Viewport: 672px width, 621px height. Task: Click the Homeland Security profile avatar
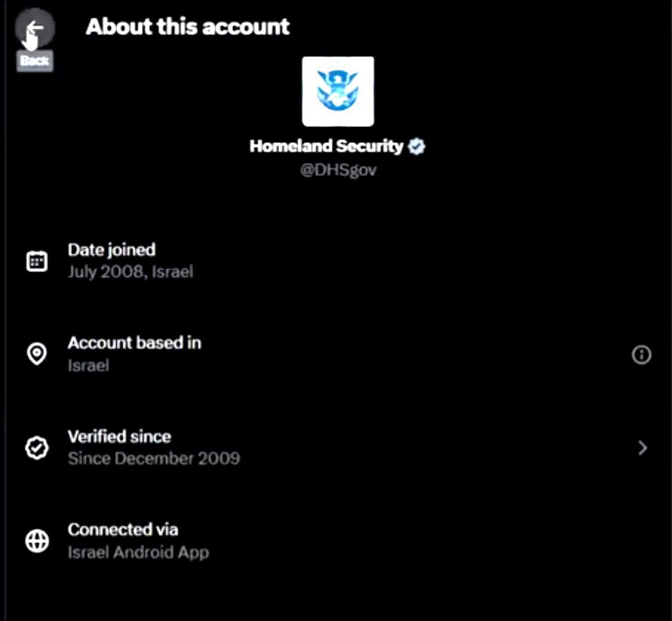[338, 91]
